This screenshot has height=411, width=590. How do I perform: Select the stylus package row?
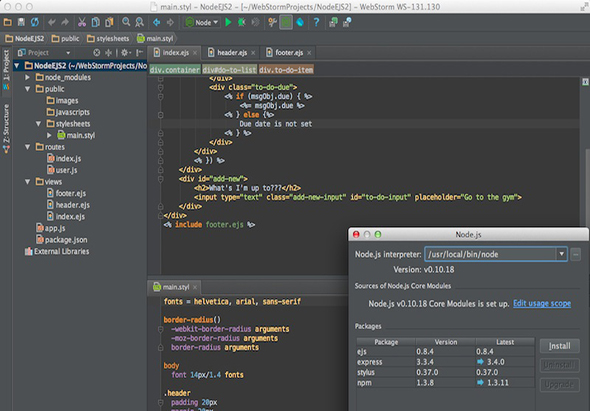click(445, 372)
